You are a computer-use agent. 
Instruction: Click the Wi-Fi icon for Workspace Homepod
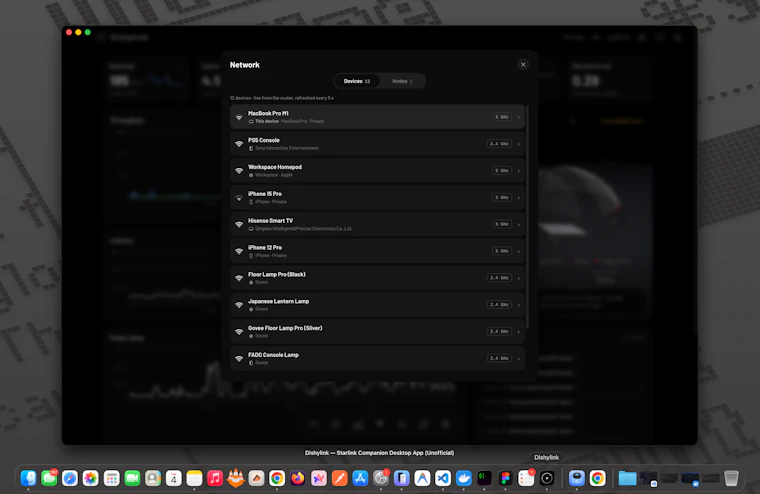point(239,171)
